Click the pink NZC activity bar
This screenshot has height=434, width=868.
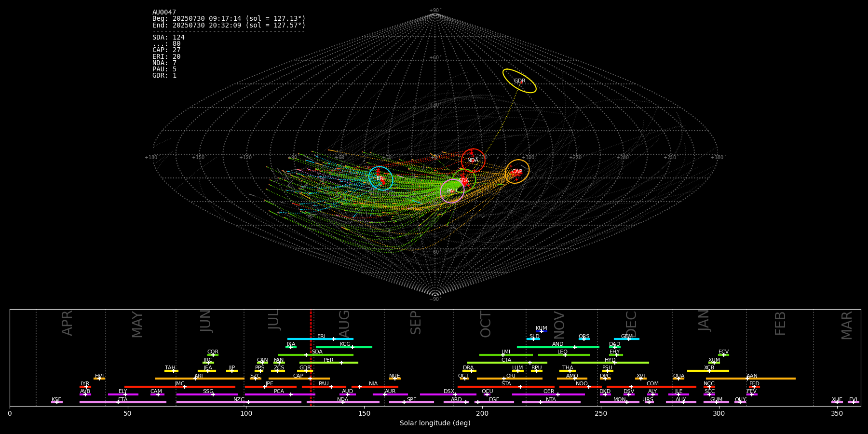239,402
